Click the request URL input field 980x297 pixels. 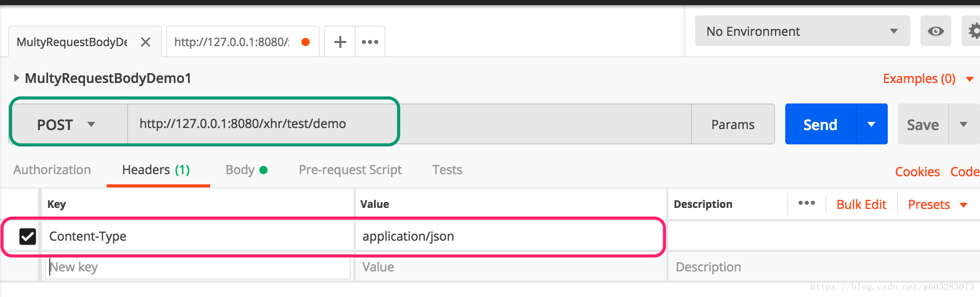click(x=409, y=124)
